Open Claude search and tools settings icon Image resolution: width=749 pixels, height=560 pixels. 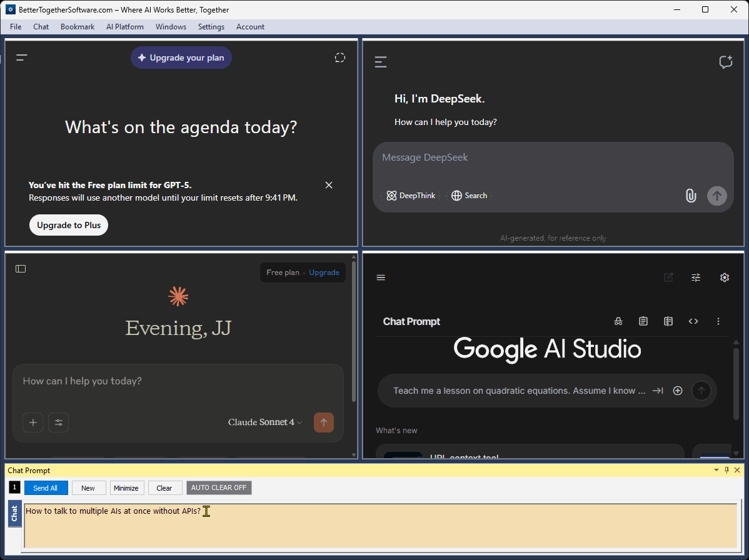(x=58, y=422)
